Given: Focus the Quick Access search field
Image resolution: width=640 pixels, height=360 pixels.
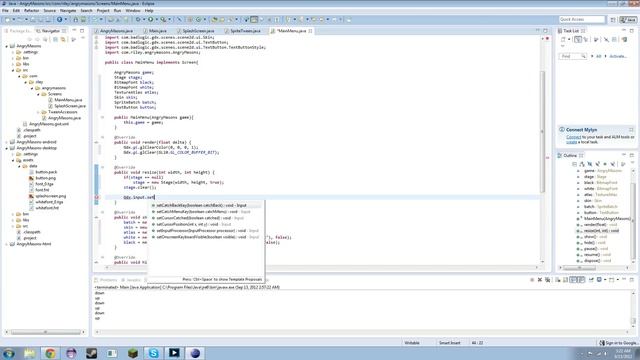Looking at the screenshot, I should coord(582,20).
